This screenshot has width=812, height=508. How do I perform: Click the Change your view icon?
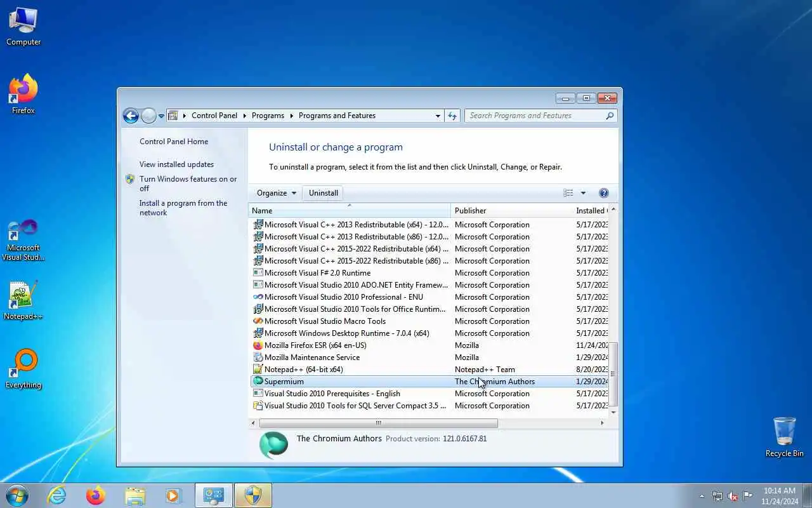[x=568, y=193]
